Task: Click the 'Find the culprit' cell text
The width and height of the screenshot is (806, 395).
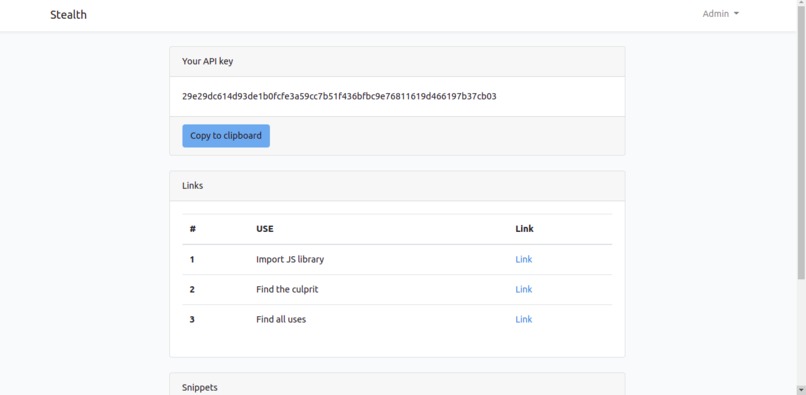Action: coord(287,289)
